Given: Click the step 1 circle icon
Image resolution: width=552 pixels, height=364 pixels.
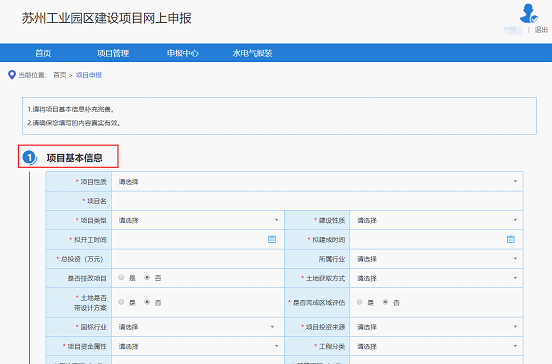Looking at the screenshot, I should pos(30,157).
